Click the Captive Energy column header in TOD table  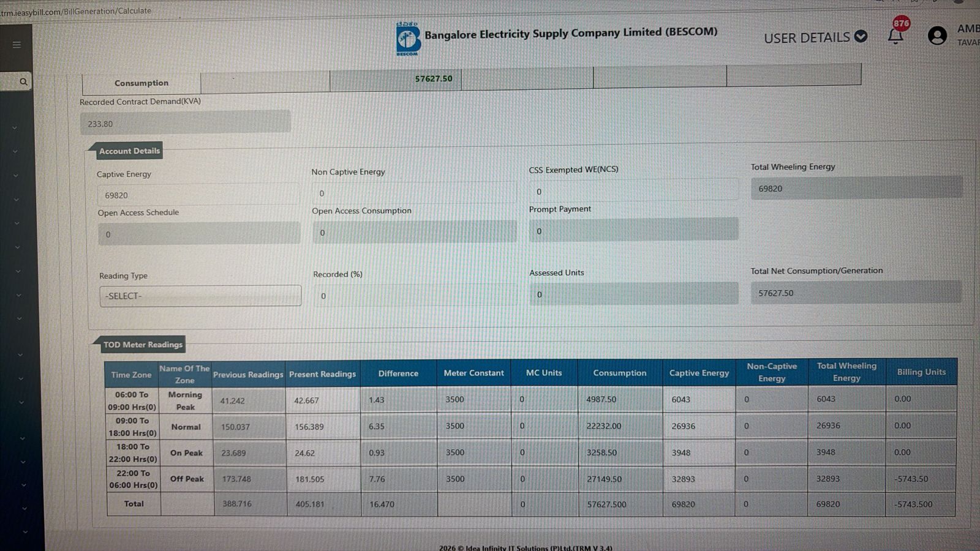(699, 372)
